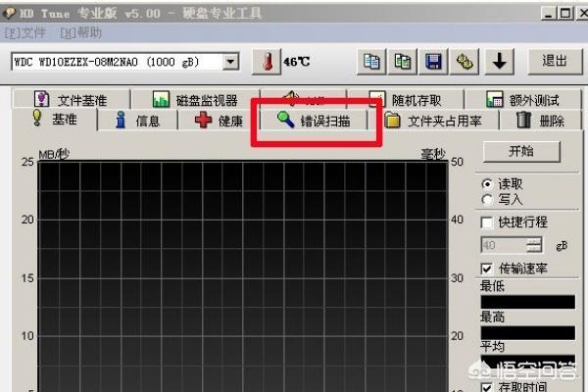Select the 基准 benchmark tab
Image resolution: width=588 pixels, height=392 pixels.
pyautogui.click(x=55, y=120)
